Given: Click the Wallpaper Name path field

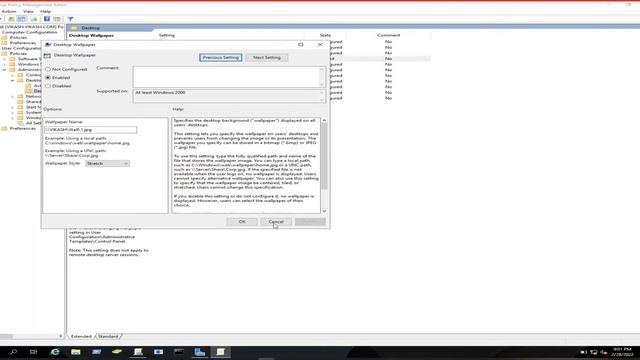Looking at the screenshot, I should pos(90,130).
